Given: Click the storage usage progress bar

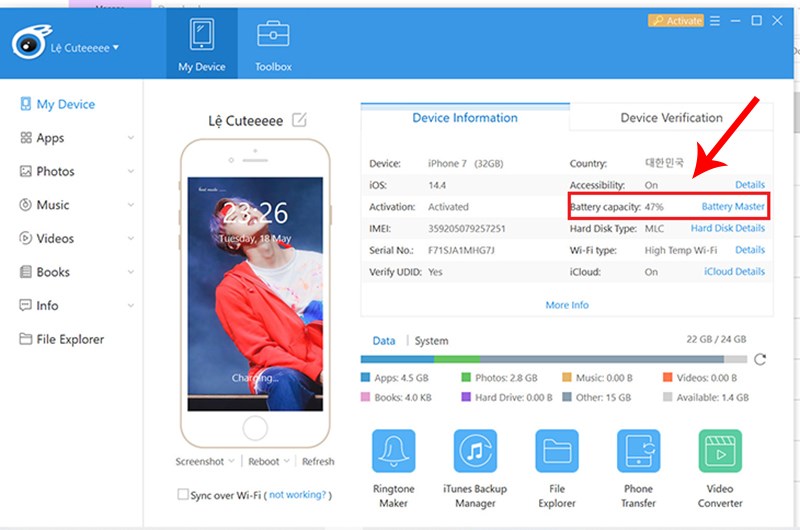Looking at the screenshot, I should point(554,359).
